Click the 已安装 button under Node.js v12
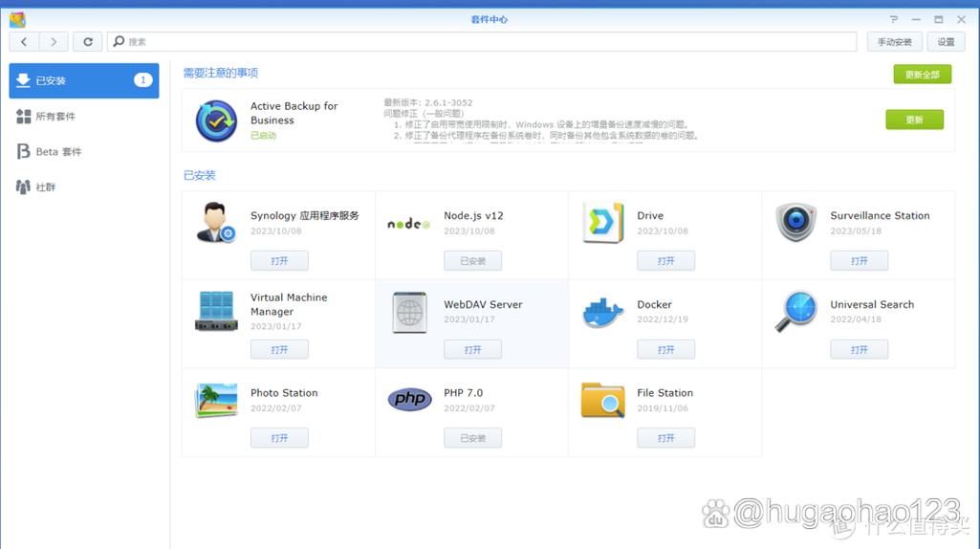This screenshot has width=980, height=549. (472, 261)
